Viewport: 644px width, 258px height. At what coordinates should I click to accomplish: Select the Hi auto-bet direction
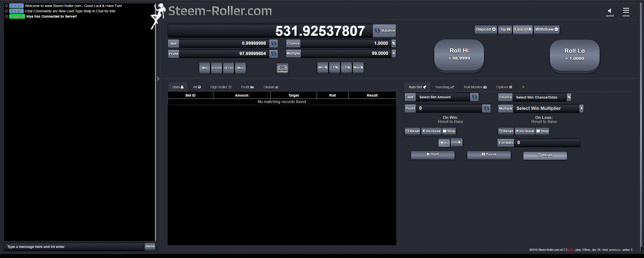[444, 143]
